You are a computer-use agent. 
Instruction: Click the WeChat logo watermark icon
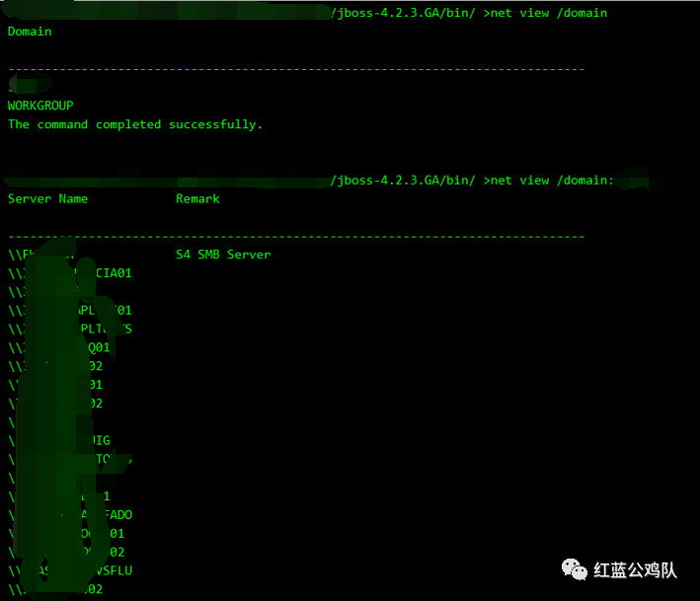573,570
